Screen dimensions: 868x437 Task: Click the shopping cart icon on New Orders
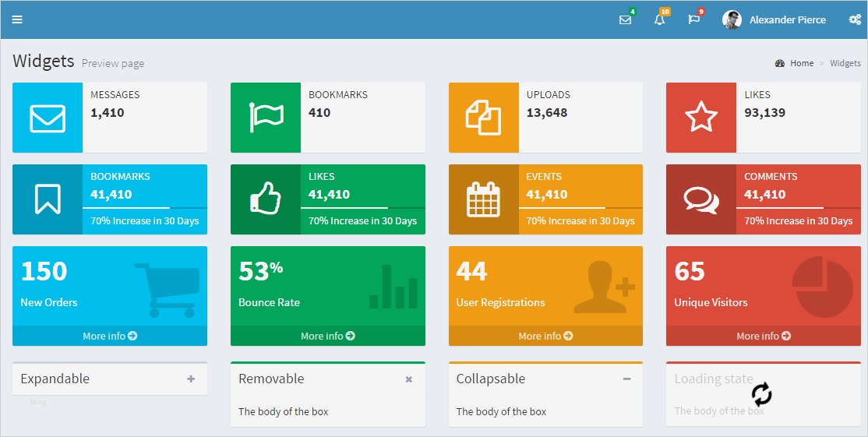(x=167, y=290)
